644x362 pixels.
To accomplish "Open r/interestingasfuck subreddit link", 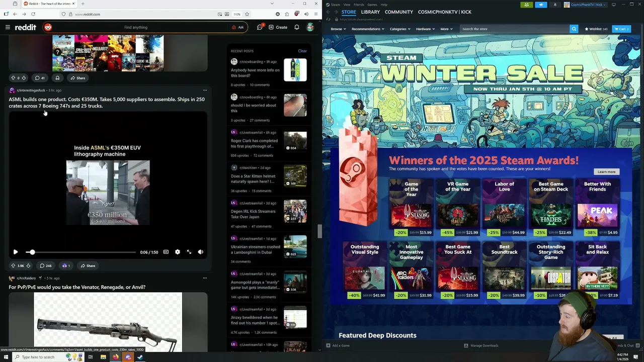I will pos(31,90).
